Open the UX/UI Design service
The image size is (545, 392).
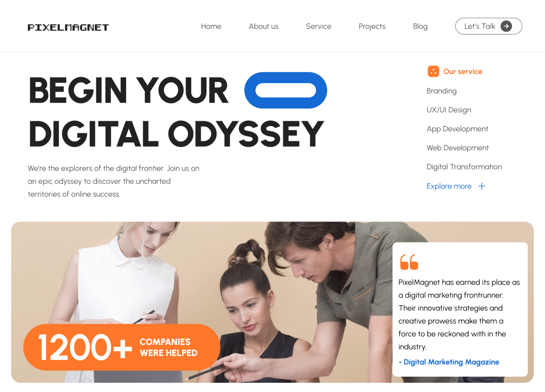(x=449, y=110)
